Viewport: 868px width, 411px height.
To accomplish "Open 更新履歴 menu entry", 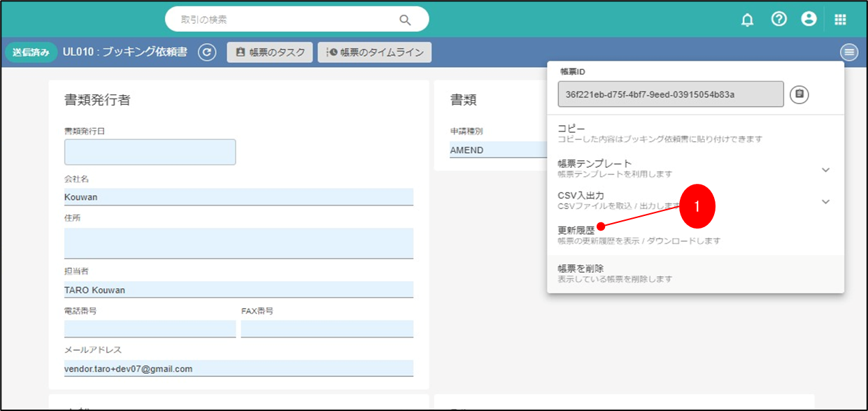I will point(576,230).
